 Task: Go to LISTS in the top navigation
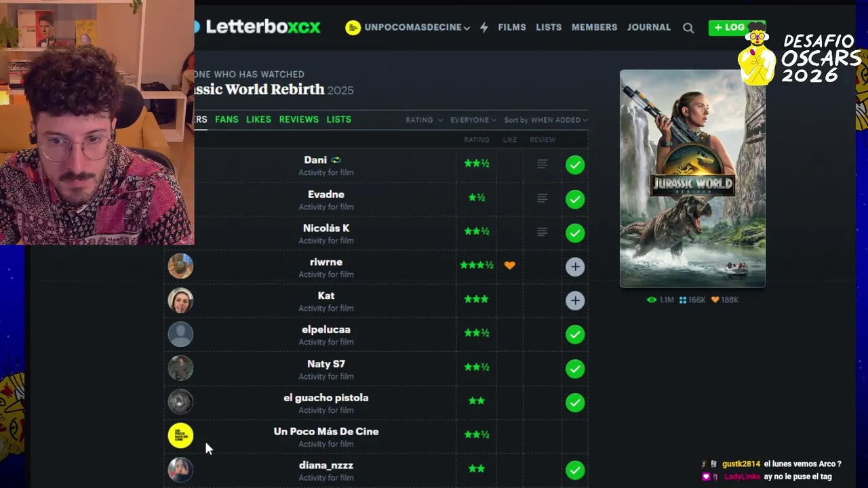pos(549,27)
